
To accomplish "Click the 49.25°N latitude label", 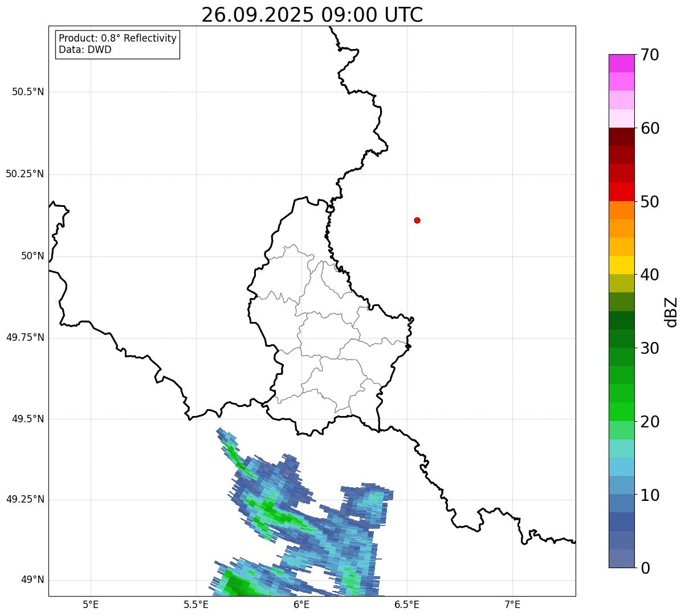I will [25, 499].
